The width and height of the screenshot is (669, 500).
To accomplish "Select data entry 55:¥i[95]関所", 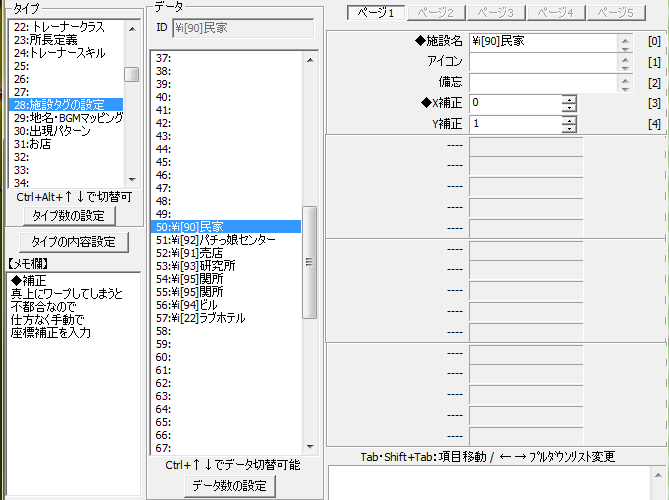I will 226,292.
